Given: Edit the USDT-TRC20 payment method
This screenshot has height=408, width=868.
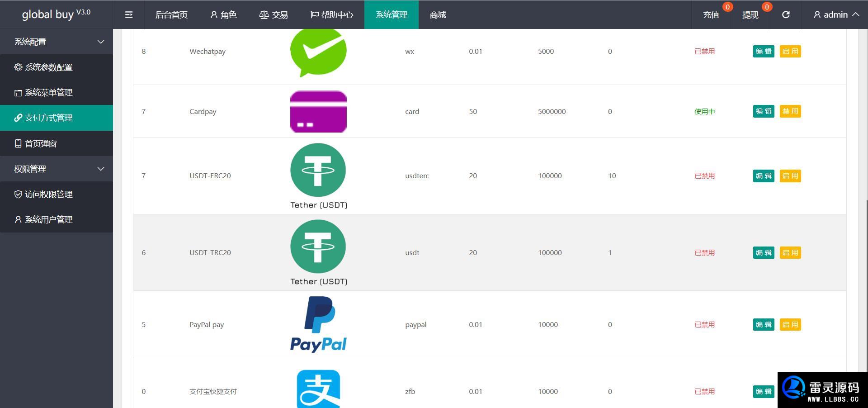Looking at the screenshot, I should pyautogui.click(x=764, y=252).
